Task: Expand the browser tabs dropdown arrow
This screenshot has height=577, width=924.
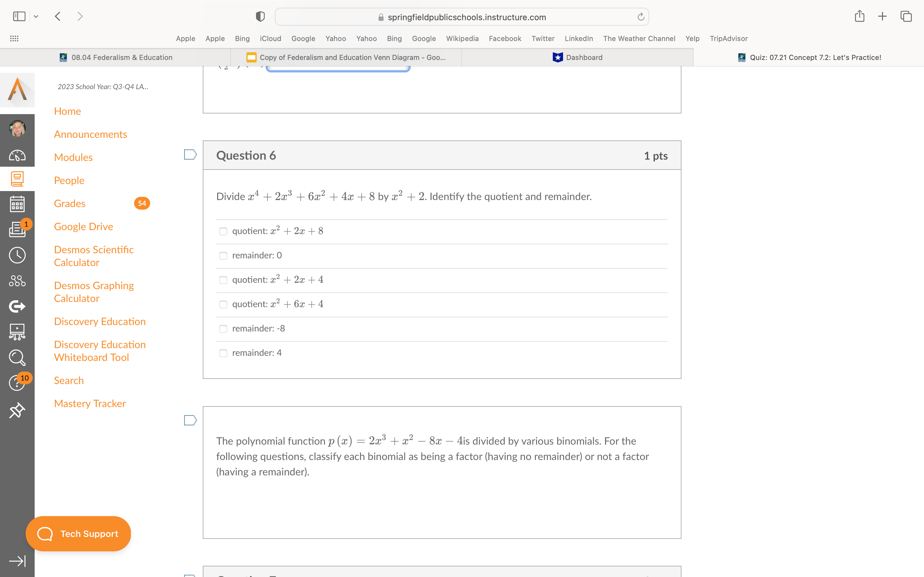Action: click(x=36, y=16)
